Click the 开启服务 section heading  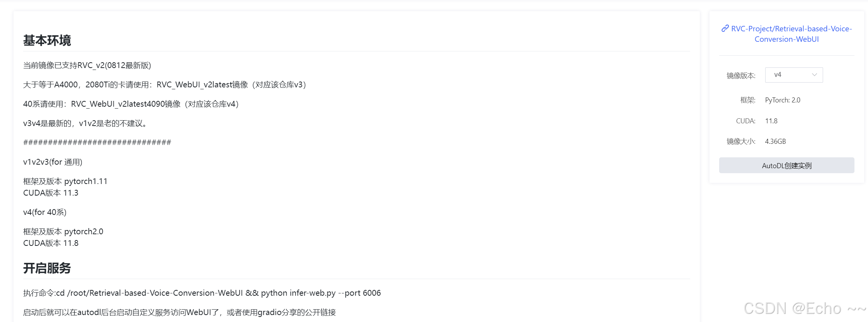tap(47, 268)
